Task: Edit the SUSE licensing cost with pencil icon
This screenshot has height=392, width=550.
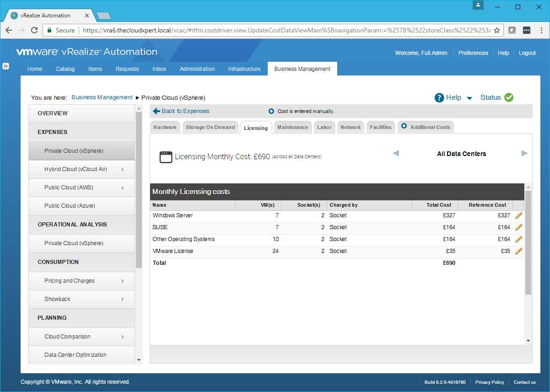Action: [518, 227]
